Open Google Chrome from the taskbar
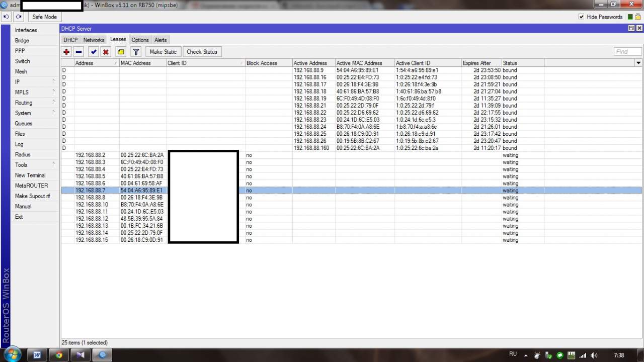 tap(59, 355)
